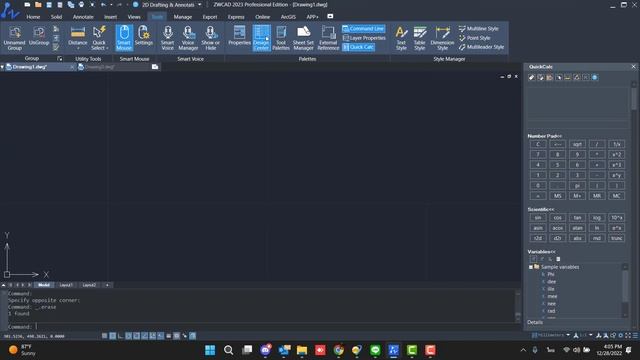Toggle the Properties palette
The height and width of the screenshot is (360, 640).
tap(239, 36)
